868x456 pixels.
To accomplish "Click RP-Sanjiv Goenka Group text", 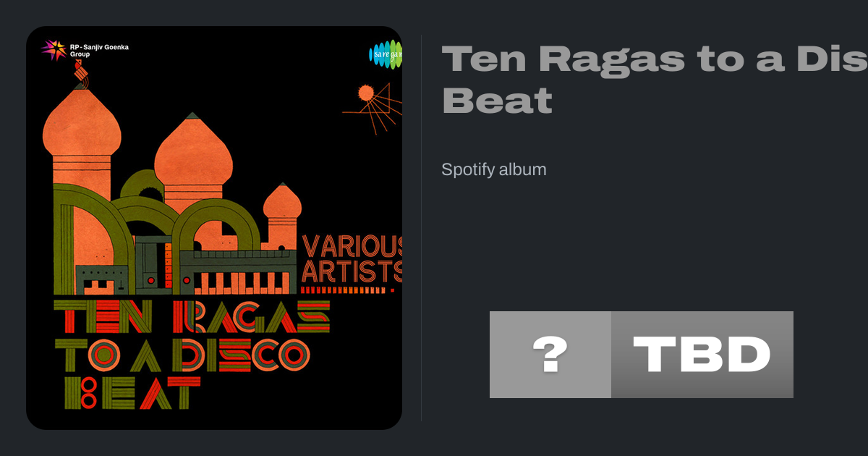I will click(99, 50).
